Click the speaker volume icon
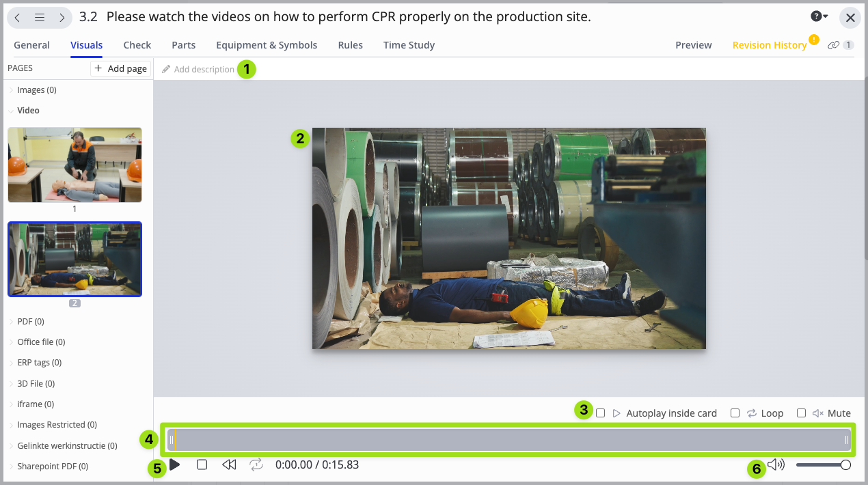Viewport: 868px width, 485px height. pyautogui.click(x=776, y=465)
